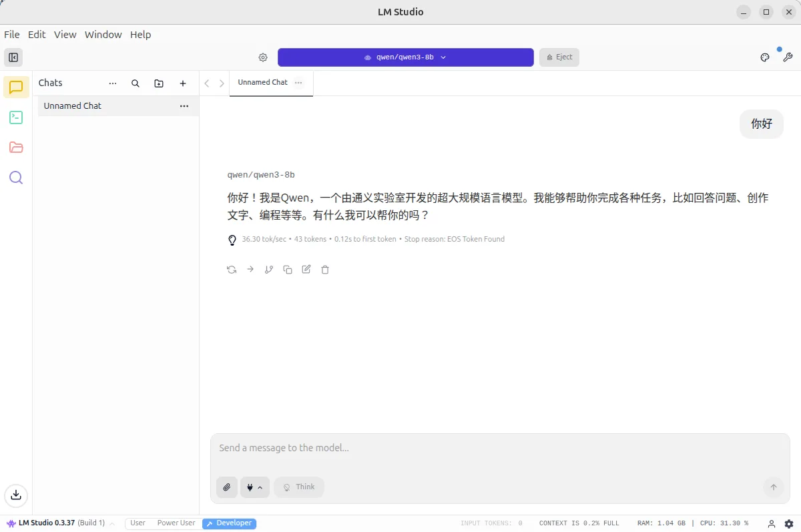
Task: Focus the Send a message input field
Action: coord(500,448)
